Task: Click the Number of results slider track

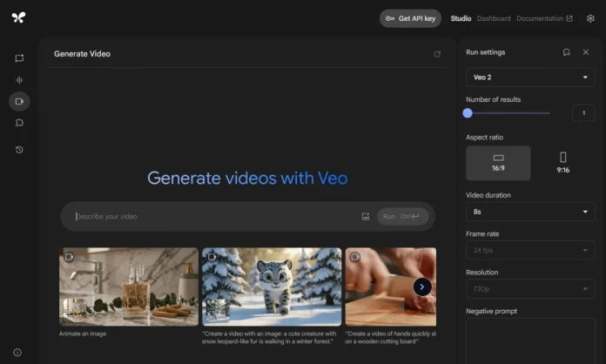Action: (x=508, y=113)
